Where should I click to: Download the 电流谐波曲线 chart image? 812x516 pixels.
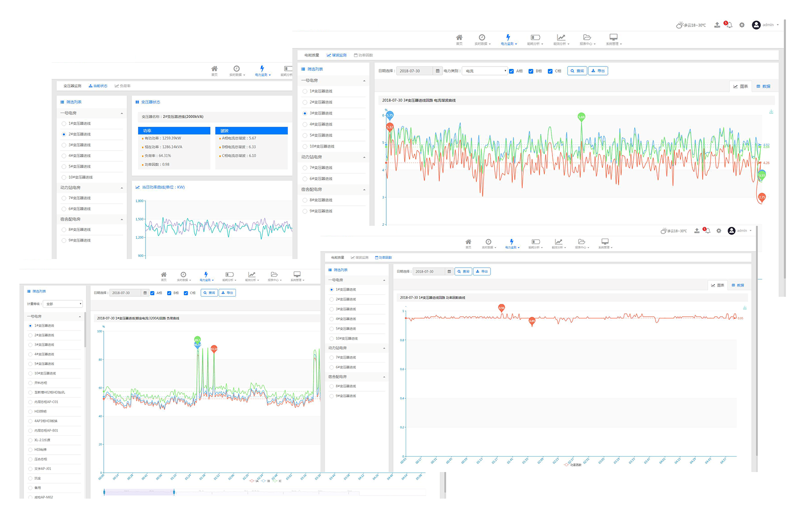pyautogui.click(x=771, y=112)
